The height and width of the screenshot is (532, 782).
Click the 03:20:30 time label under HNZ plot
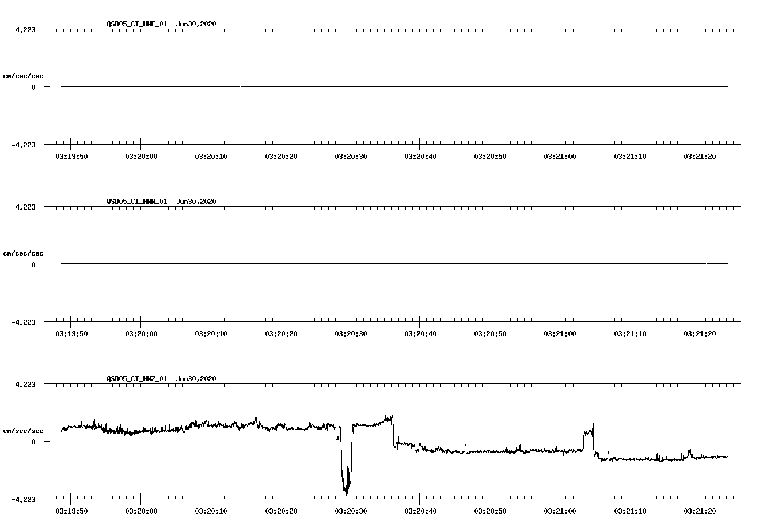coord(350,511)
